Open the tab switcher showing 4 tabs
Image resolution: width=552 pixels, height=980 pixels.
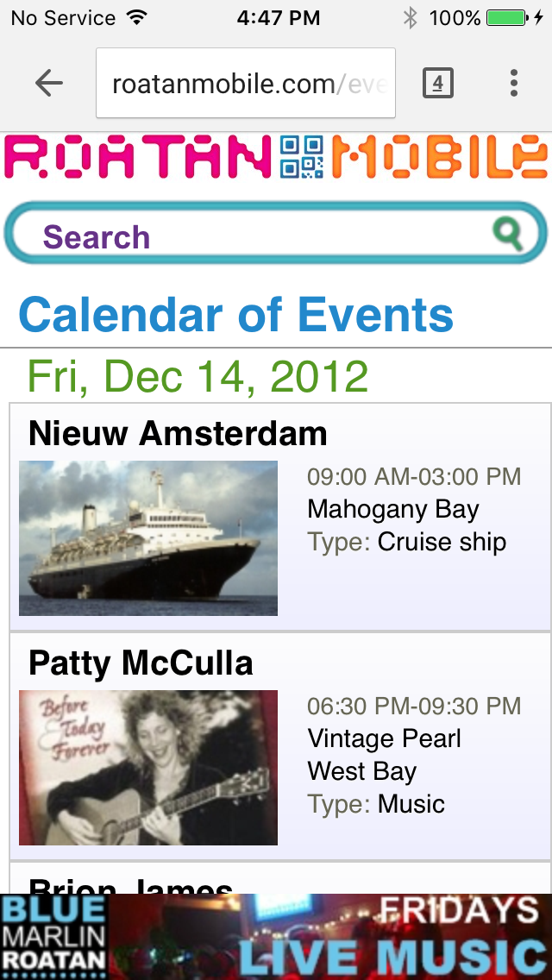437,83
